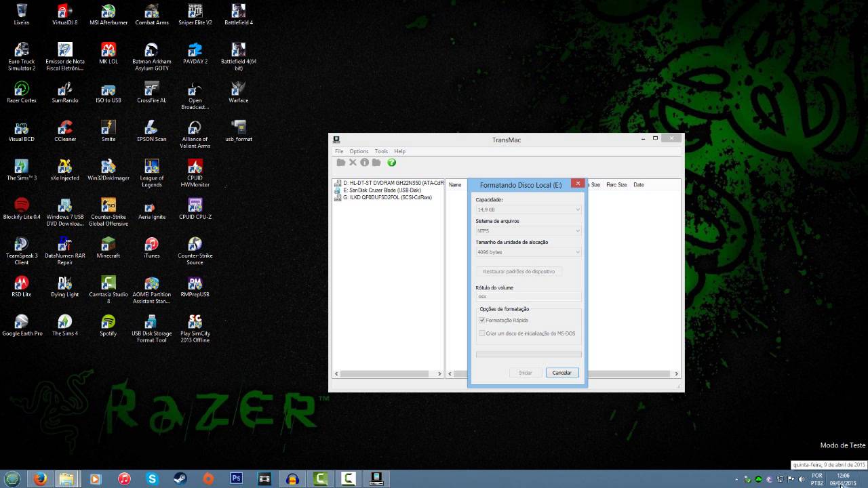Click the Cancelar button
This screenshot has width=868, height=488.
point(561,373)
